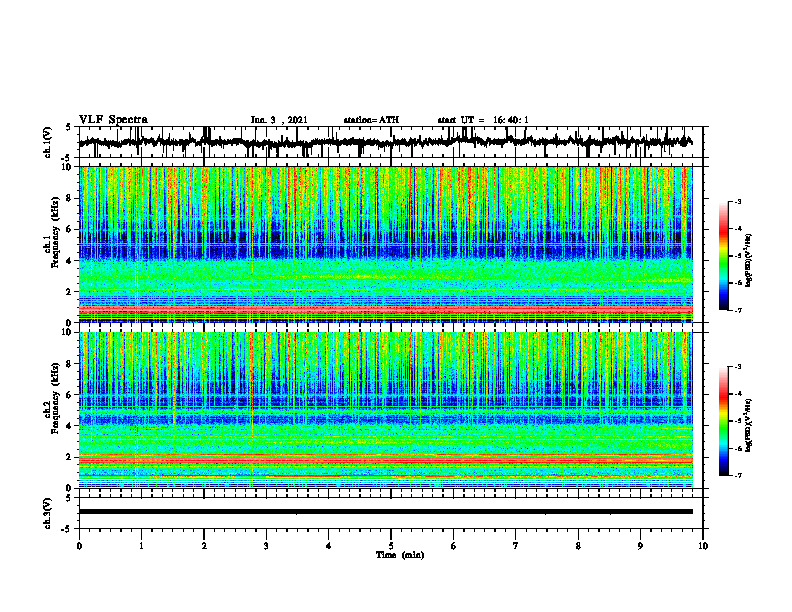The height and width of the screenshot is (612, 792).
Task: Click the ch.1 "Frequency (kHz)" axis label
Action: 55,232
